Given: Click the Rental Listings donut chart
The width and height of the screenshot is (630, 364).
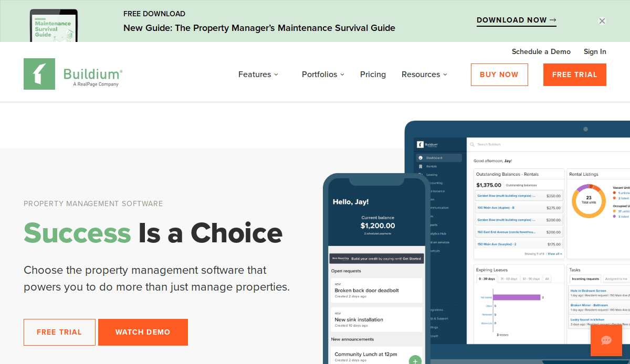Looking at the screenshot, I should [589, 201].
